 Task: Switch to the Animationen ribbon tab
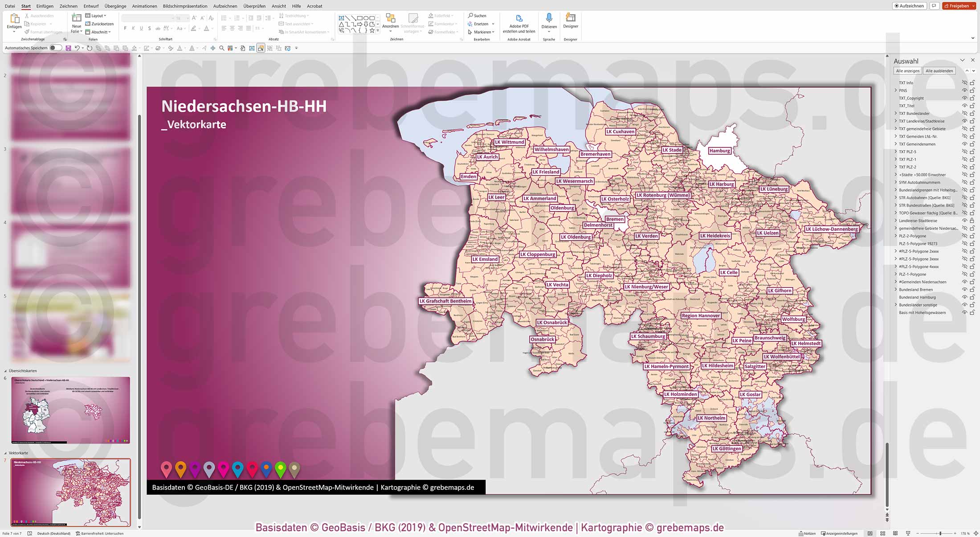(x=144, y=6)
